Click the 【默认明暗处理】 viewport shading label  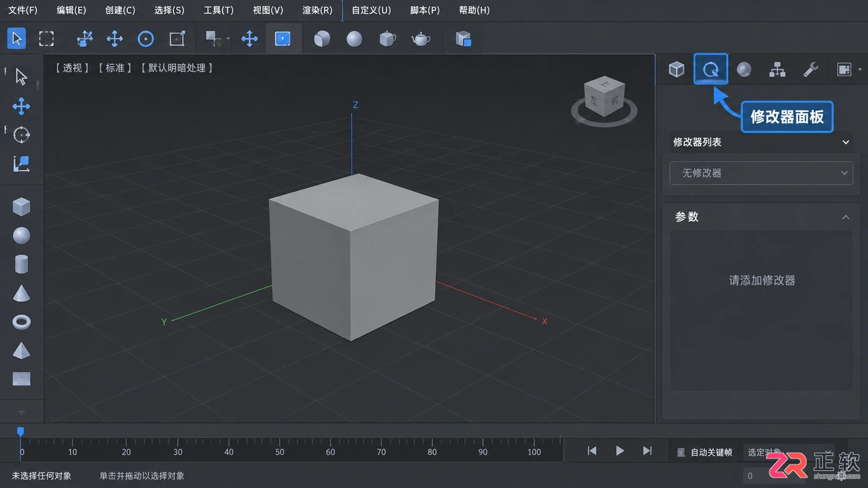tap(177, 68)
